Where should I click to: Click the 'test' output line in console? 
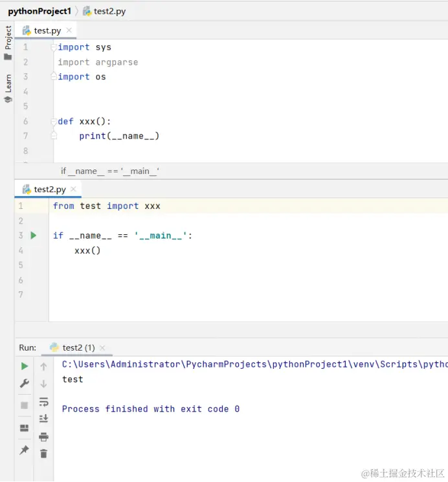[73, 379]
